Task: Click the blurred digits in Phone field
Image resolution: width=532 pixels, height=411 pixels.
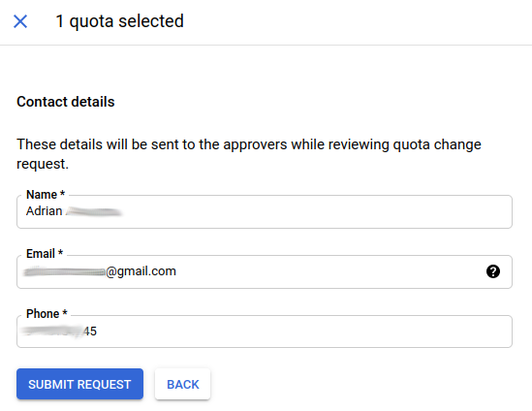Action: [x=53, y=332]
